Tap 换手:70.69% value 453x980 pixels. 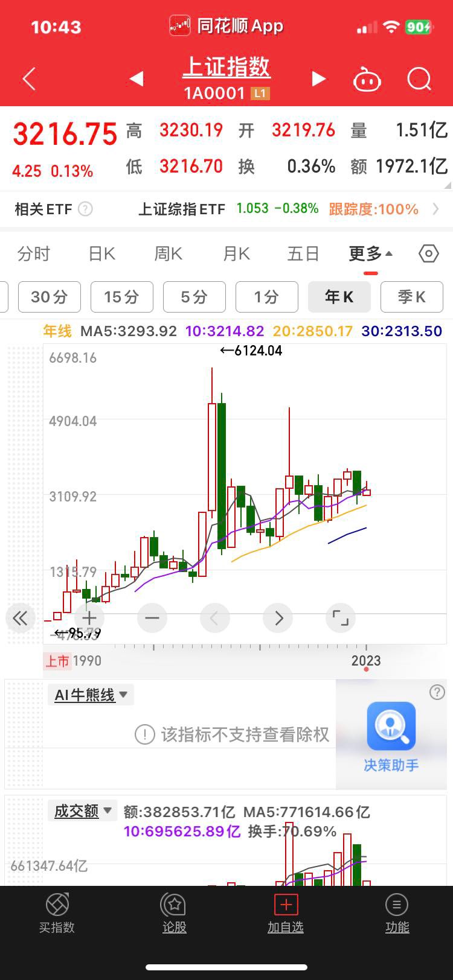292,831
